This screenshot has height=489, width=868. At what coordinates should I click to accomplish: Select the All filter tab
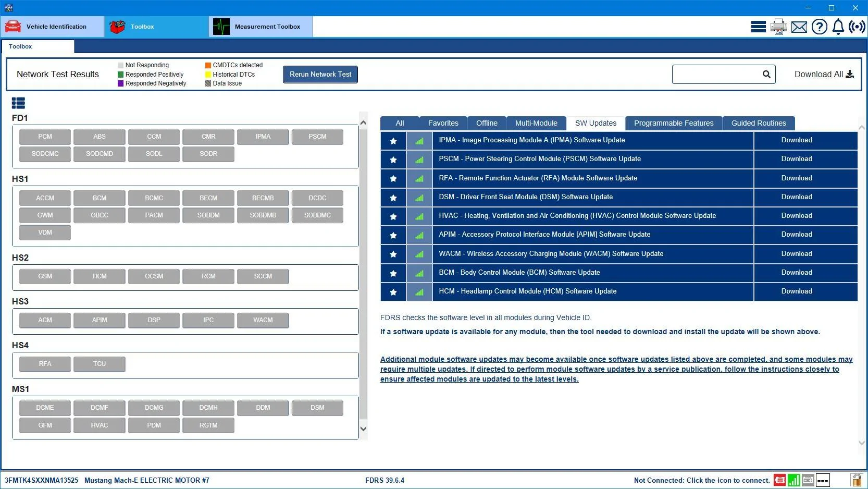tap(400, 123)
